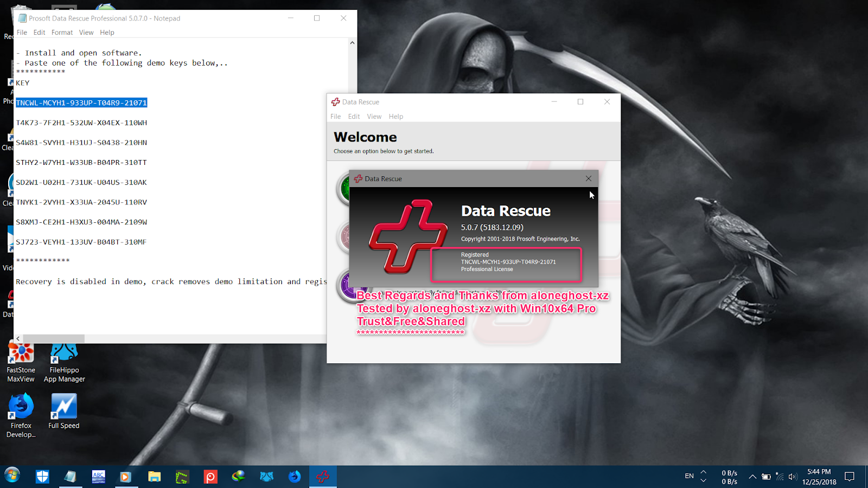Click the 'Recovery is disabled in demo' line
868x488 pixels.
coord(171,281)
